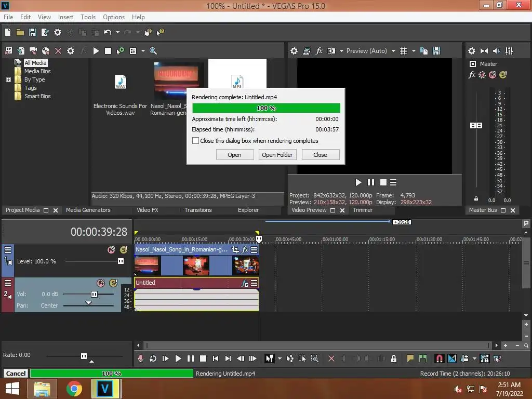The height and width of the screenshot is (399, 532).
Task: Open the Tools menu
Action: click(88, 17)
